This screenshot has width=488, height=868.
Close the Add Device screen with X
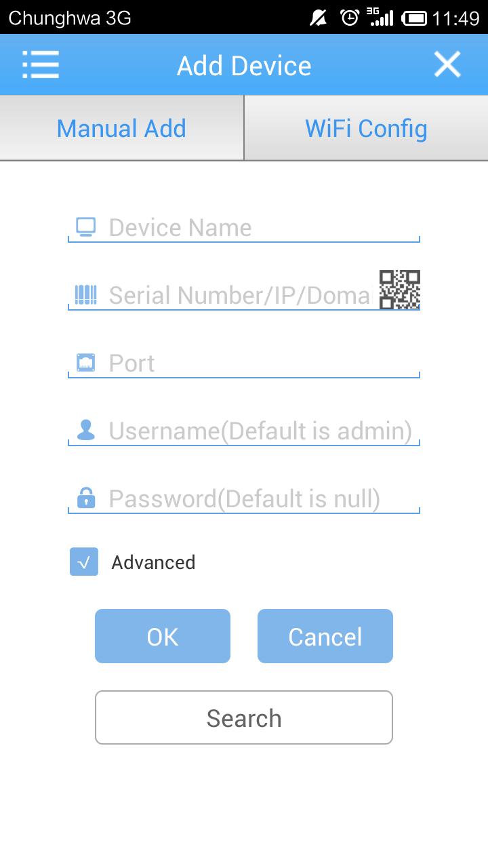447,64
